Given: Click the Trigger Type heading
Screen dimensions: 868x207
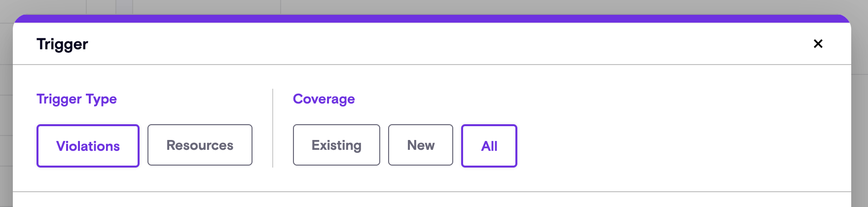Looking at the screenshot, I should [76, 99].
